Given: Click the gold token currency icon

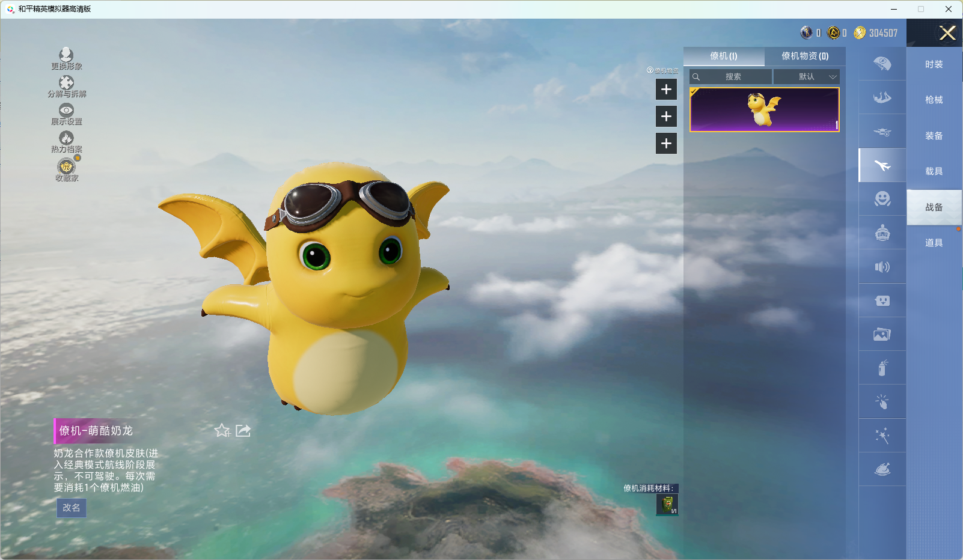Looking at the screenshot, I should click(x=833, y=32).
